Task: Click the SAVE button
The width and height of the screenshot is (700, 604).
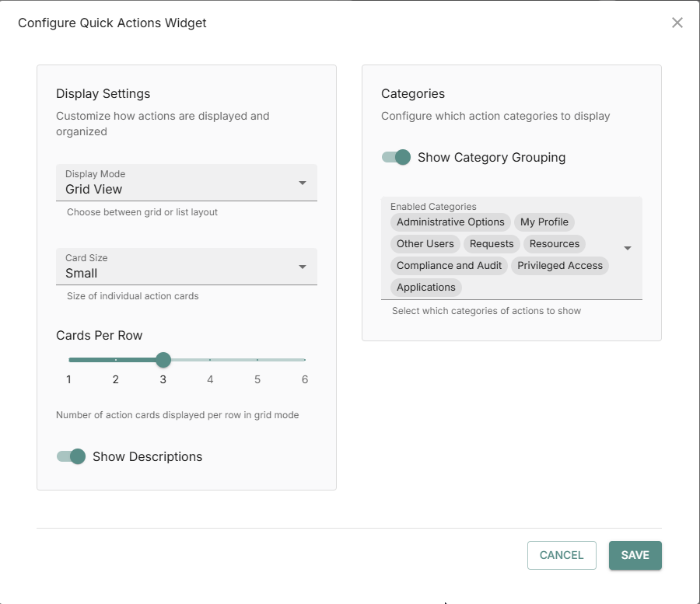Action: 635,555
